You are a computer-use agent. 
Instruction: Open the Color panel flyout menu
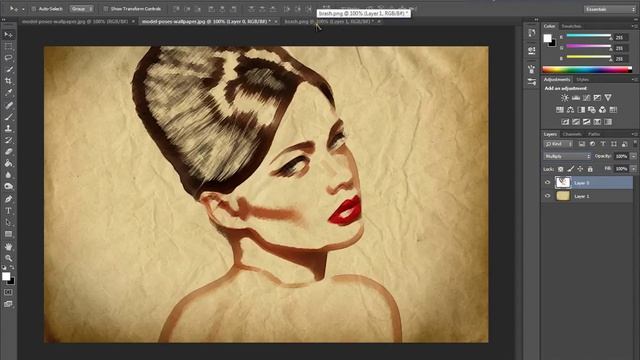click(634, 26)
